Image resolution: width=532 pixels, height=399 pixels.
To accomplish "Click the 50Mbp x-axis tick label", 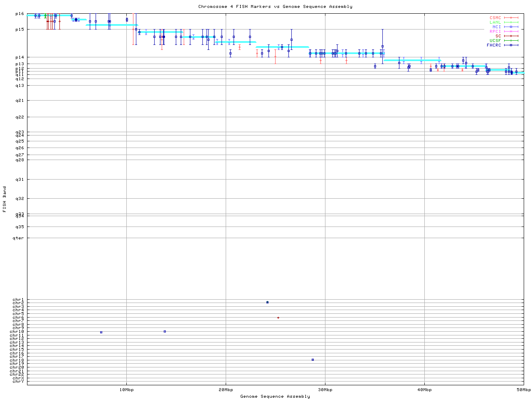I will tap(524, 390).
